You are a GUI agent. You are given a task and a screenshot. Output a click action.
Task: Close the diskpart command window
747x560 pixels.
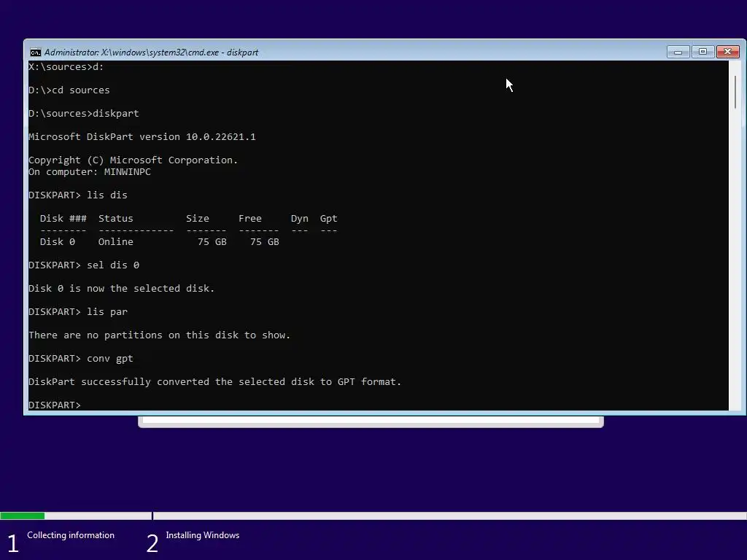(x=727, y=52)
